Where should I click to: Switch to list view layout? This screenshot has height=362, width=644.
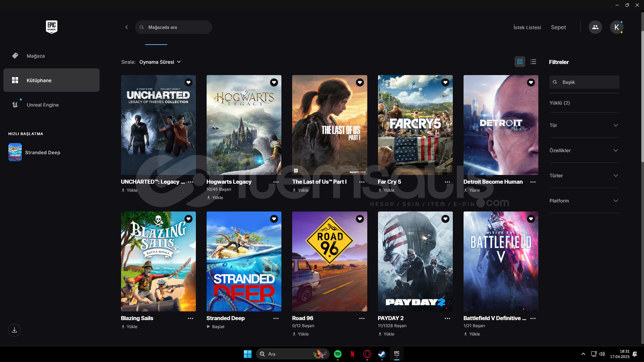(533, 62)
